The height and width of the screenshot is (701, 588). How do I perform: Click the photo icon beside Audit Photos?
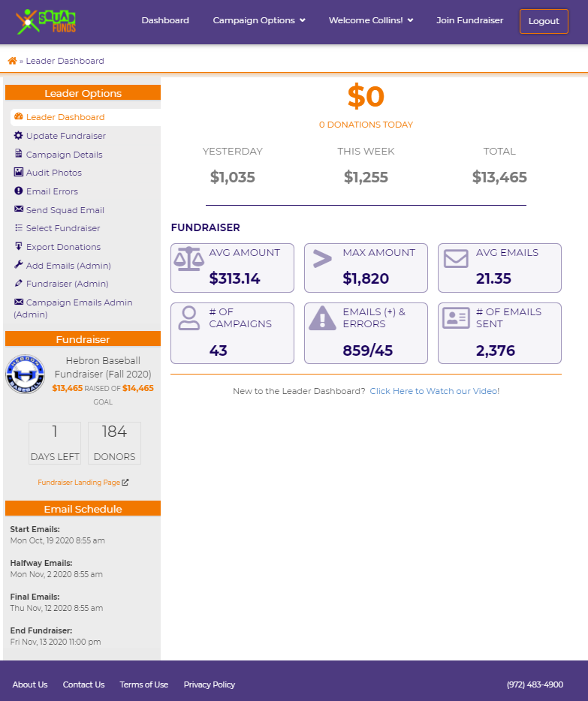[x=19, y=173]
